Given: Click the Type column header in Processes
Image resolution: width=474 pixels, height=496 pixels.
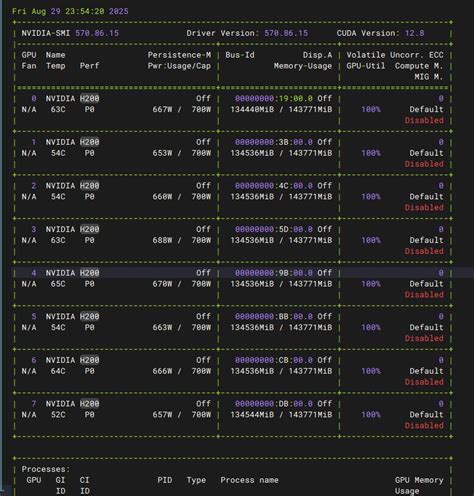Looking at the screenshot, I should (x=196, y=480).
